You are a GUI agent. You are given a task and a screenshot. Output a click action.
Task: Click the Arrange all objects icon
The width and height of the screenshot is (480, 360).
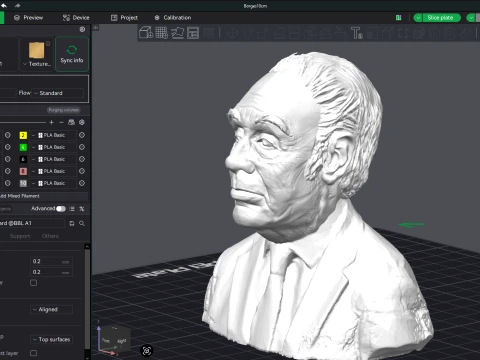tap(193, 33)
